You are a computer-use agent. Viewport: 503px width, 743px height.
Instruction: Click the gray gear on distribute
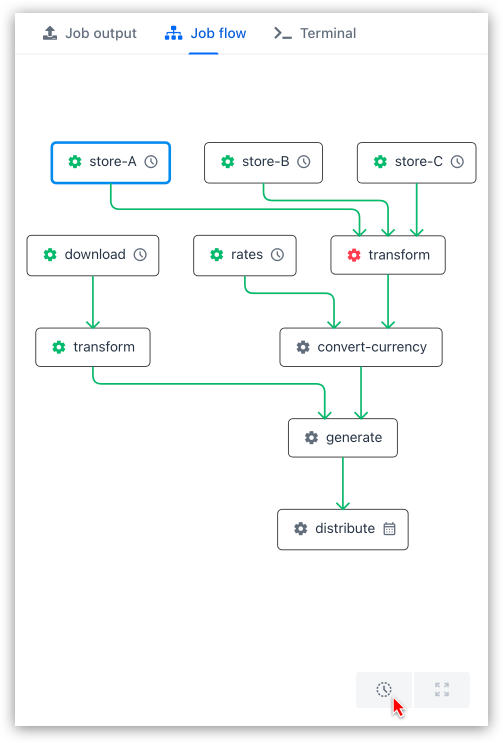pos(301,528)
